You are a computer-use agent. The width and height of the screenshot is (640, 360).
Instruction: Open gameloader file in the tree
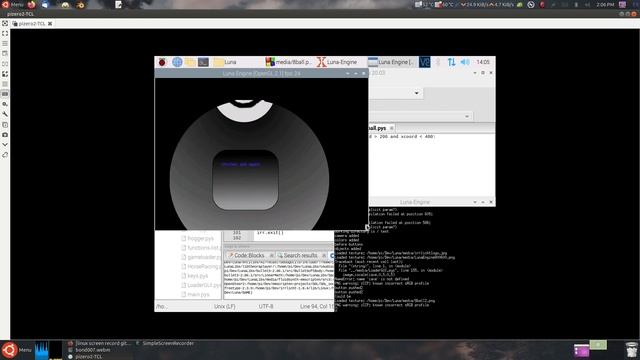pyautogui.click(x=201, y=257)
